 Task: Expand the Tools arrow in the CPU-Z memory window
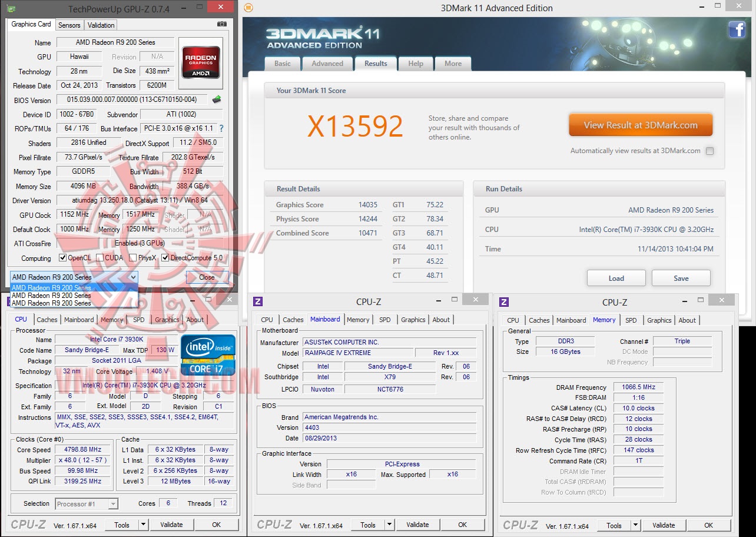635,525
